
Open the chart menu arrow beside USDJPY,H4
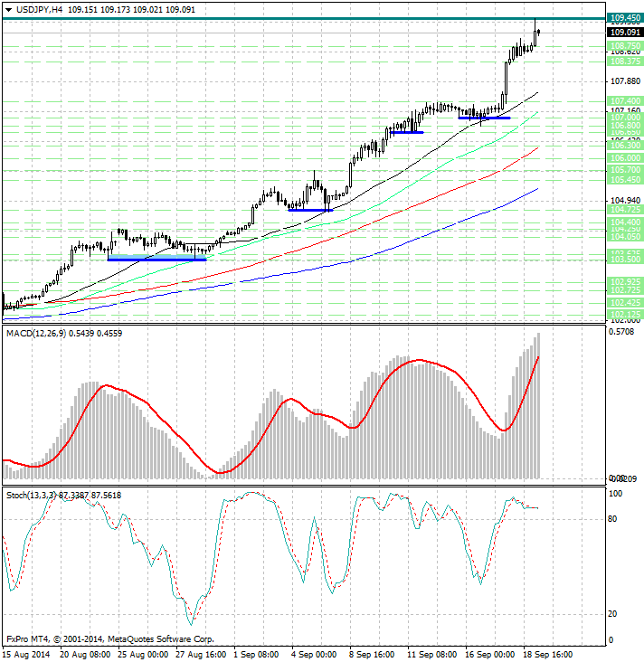pos(8,10)
